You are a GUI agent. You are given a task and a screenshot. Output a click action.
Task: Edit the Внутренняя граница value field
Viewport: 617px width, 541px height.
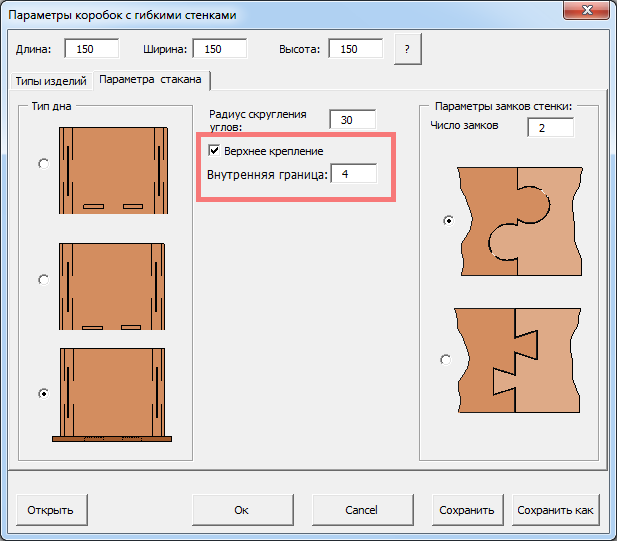[x=354, y=174]
